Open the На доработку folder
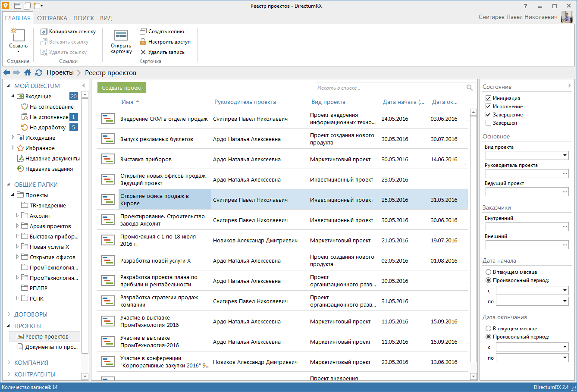Screen dimensions: 577x392 click(44, 127)
